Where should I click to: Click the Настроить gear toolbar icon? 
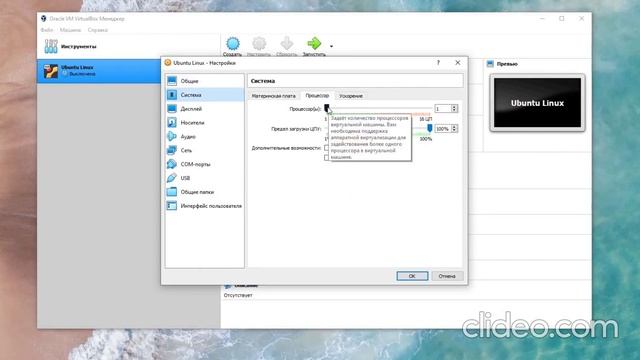coord(259,44)
